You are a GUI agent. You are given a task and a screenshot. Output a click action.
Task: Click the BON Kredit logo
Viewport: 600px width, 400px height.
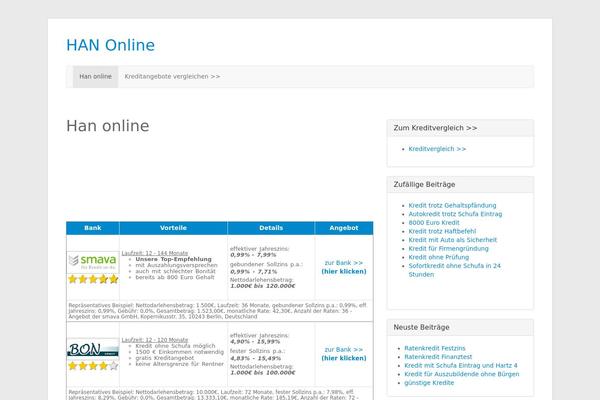(93, 348)
